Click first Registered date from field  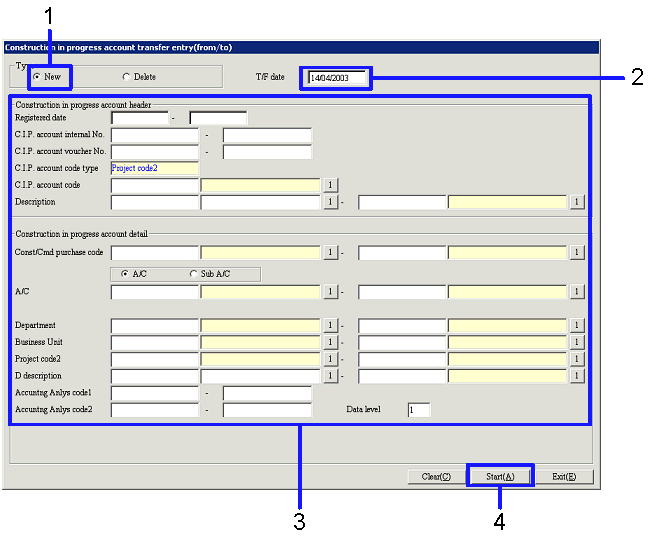tap(139, 118)
